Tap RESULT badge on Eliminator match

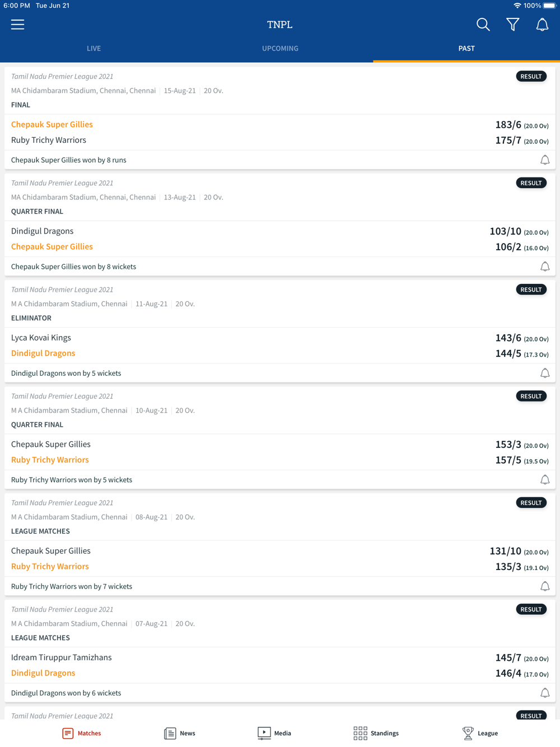tap(531, 290)
